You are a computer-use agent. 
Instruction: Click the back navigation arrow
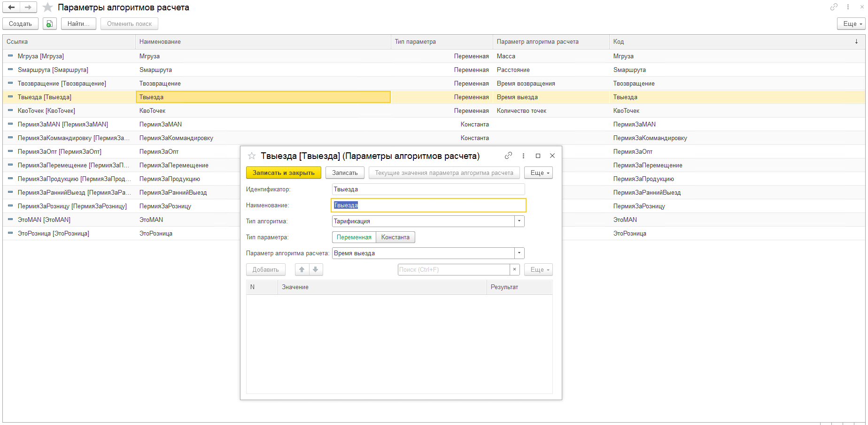tap(11, 8)
